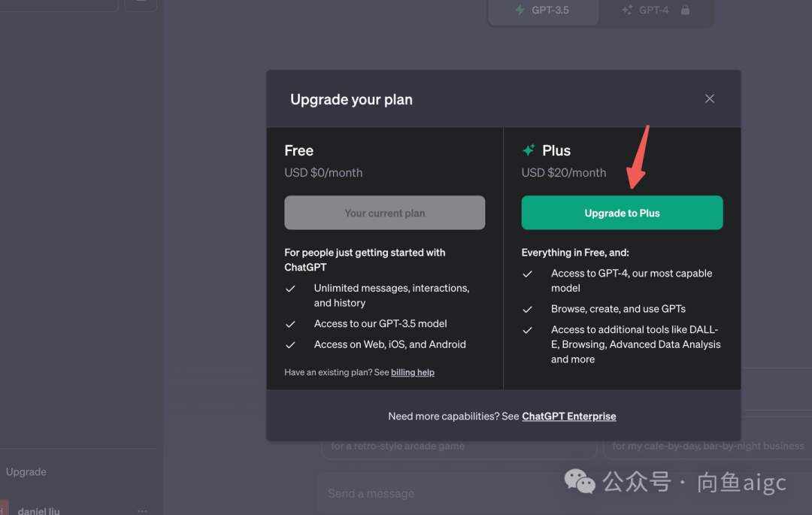Choose the cafe-by-day, bar-by-night business prompt
The image size is (812, 515).
coord(707,446)
